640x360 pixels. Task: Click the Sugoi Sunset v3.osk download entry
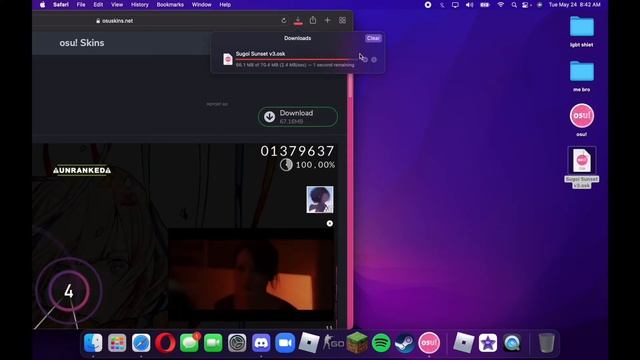tap(297, 59)
